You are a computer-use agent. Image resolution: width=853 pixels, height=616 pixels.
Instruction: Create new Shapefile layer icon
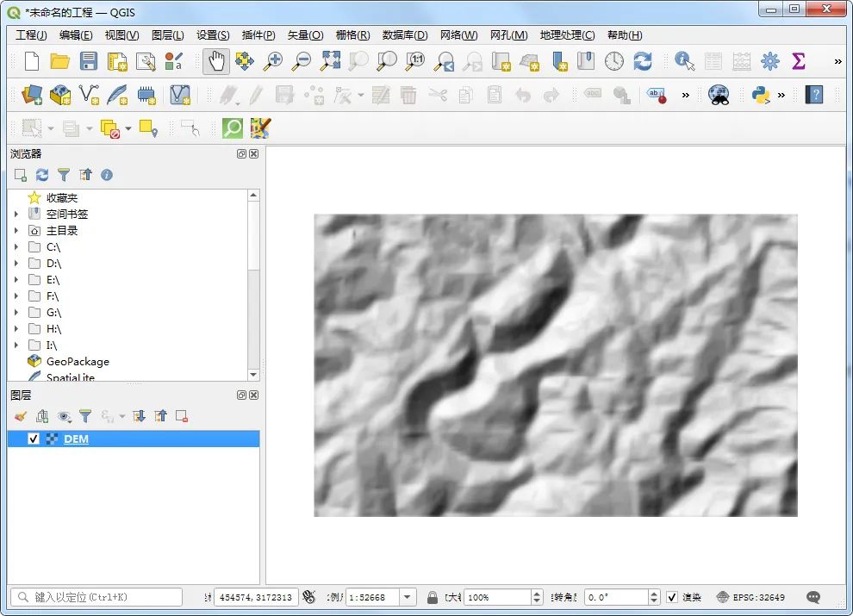(89, 95)
